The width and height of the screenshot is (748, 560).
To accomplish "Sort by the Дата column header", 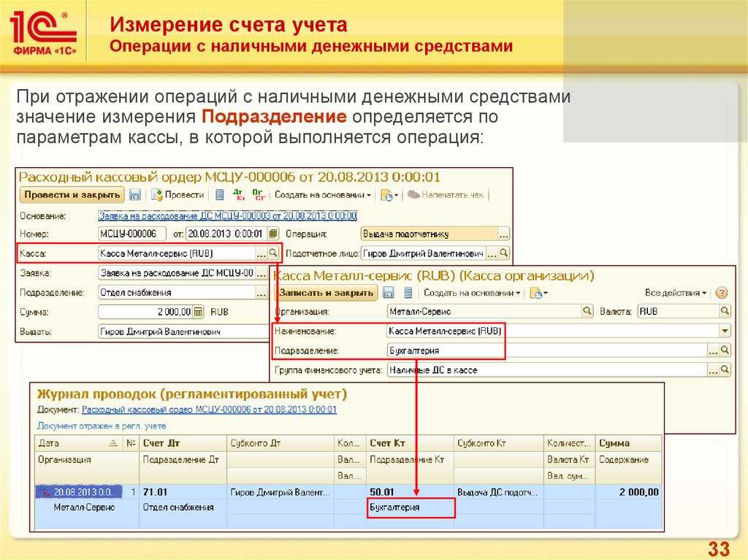I will [79, 443].
